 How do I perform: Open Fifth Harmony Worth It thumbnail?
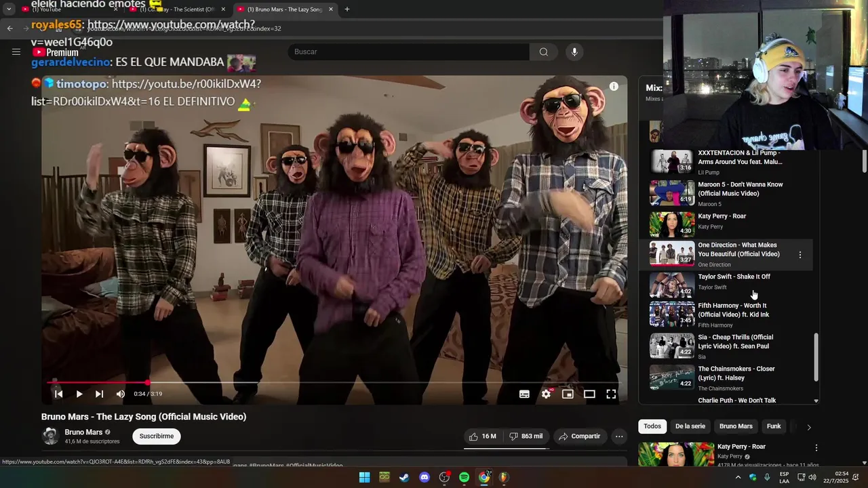click(x=672, y=314)
